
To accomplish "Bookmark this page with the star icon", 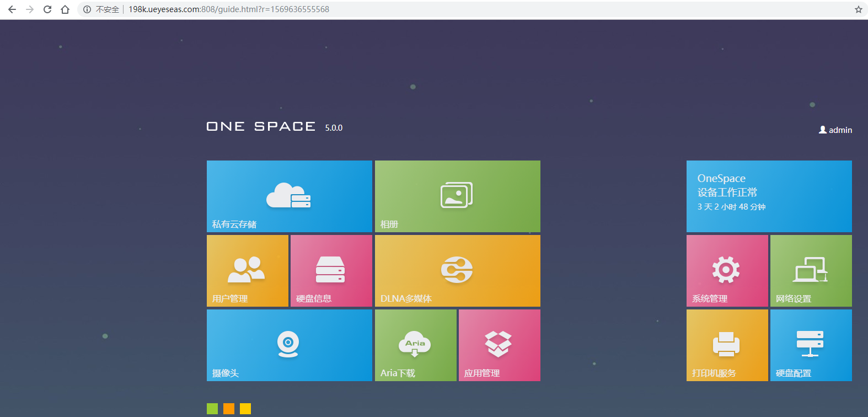I will [x=858, y=9].
